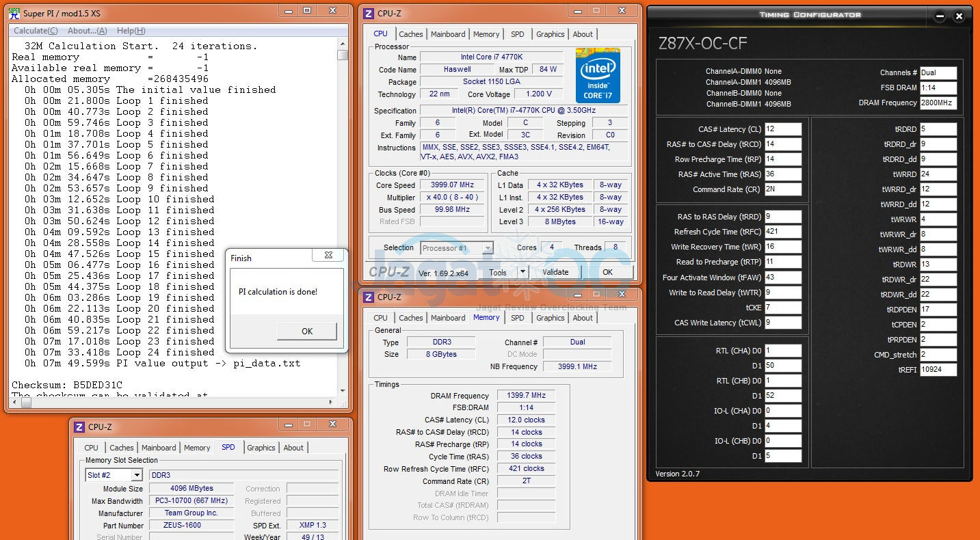
Task: Click Super PI vertical scrollbar up arrow
Action: [x=343, y=45]
